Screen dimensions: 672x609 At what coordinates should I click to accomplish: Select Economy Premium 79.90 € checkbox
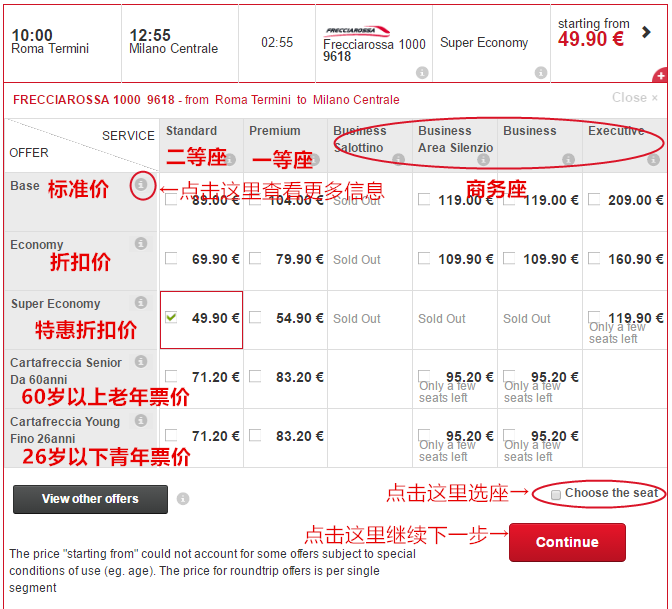[255, 258]
